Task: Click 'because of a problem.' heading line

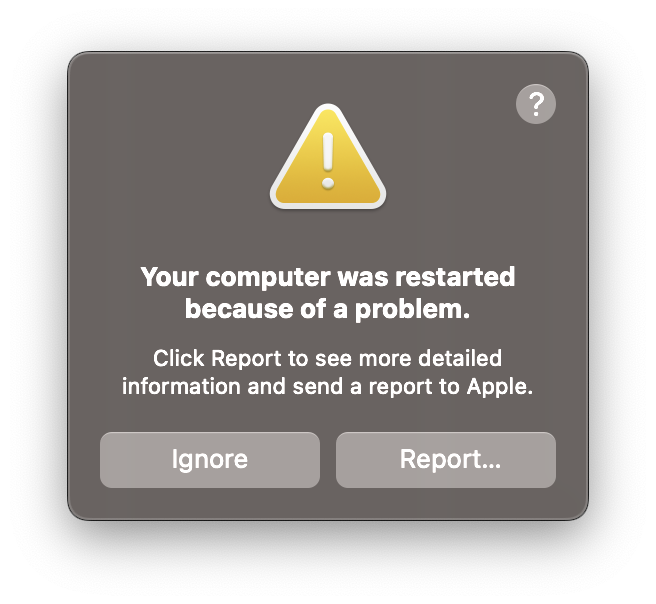Action: point(328,309)
